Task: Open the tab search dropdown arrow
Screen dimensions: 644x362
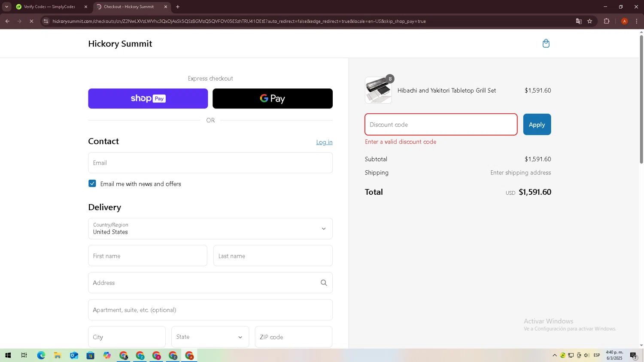Action: click(6, 7)
